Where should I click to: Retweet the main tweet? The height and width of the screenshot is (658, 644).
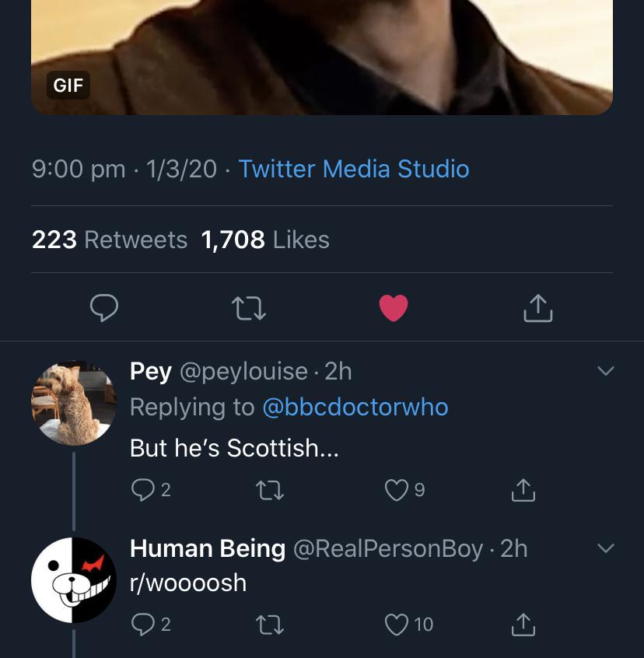pyautogui.click(x=250, y=308)
